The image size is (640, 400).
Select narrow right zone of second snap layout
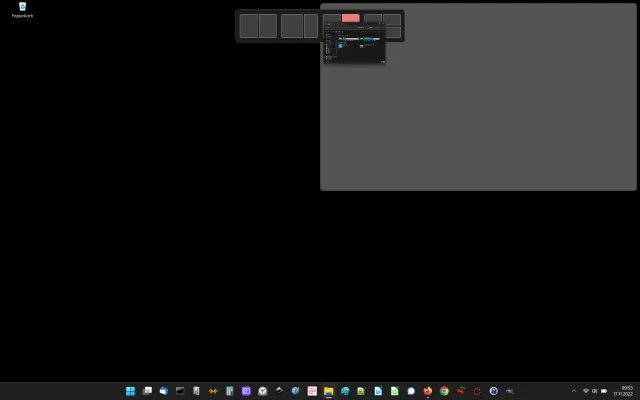pyautogui.click(x=311, y=26)
